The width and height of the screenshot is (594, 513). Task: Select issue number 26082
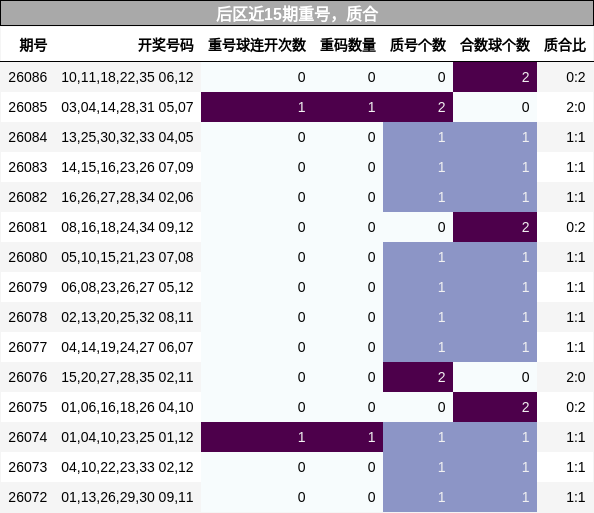point(28,197)
